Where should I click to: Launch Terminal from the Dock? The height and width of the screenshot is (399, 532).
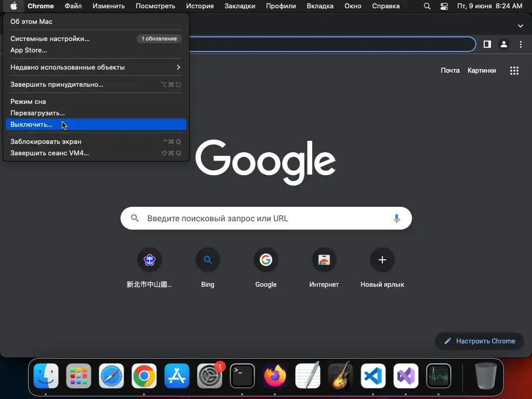coord(242,376)
